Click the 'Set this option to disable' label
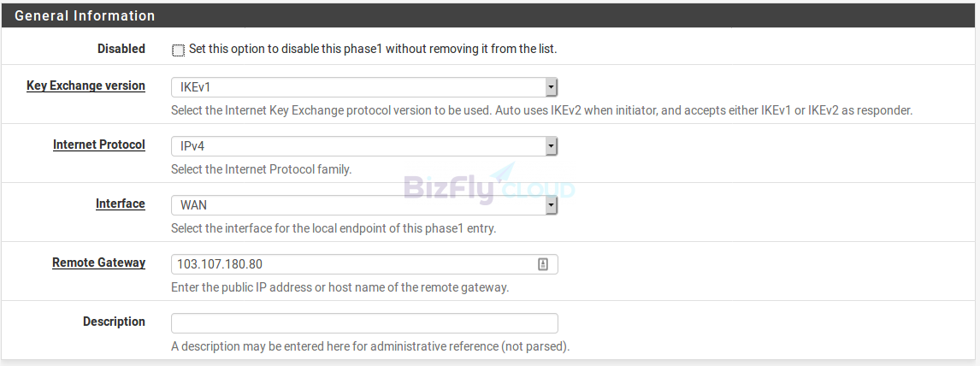Image resolution: width=980 pixels, height=366 pixels. pyautogui.click(x=373, y=49)
